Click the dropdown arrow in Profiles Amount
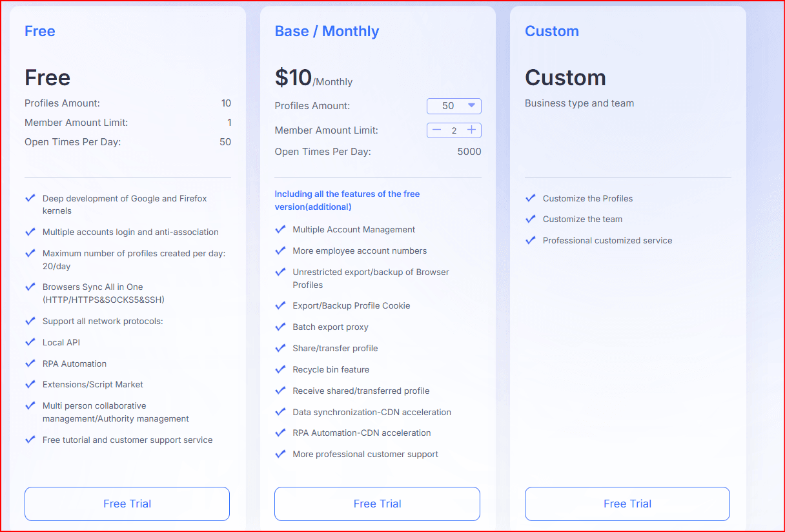This screenshot has height=532, width=785. pos(471,106)
